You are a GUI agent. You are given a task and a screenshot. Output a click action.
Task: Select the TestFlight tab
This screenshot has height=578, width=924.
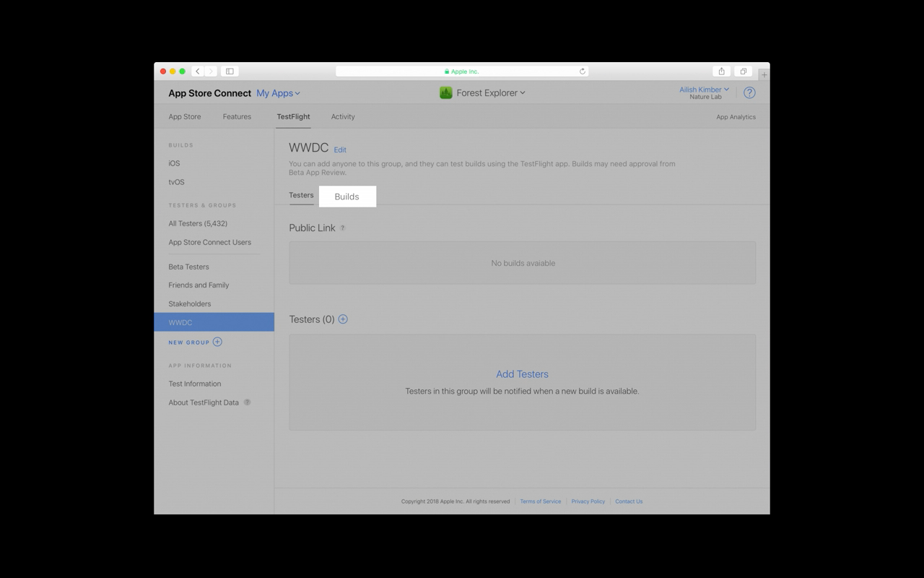pyautogui.click(x=293, y=116)
